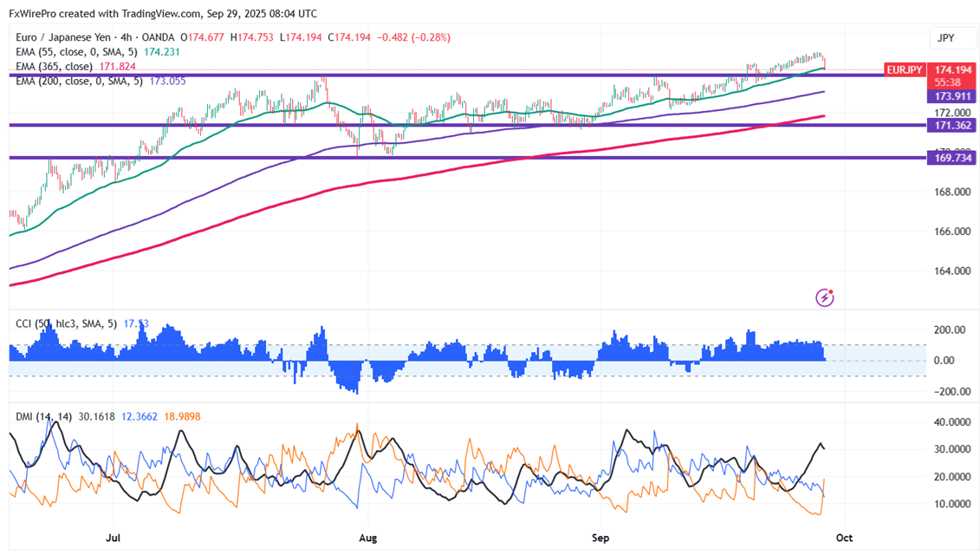This screenshot has height=555, width=980.
Task: Select the 169.734 horizontal line label
Action: (951, 158)
